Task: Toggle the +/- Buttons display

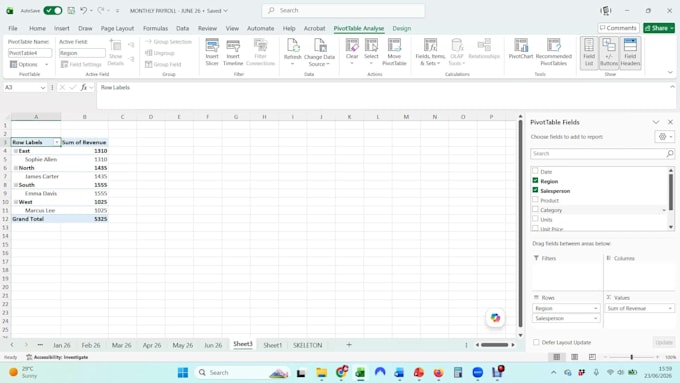Action: pyautogui.click(x=609, y=52)
